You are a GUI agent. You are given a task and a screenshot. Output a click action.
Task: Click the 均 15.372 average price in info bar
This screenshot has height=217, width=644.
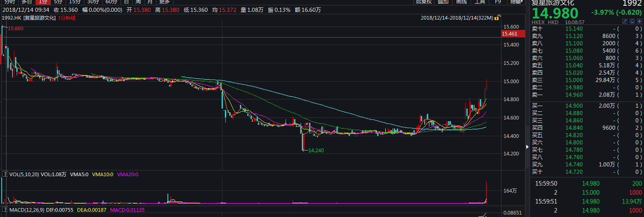point(224,10)
